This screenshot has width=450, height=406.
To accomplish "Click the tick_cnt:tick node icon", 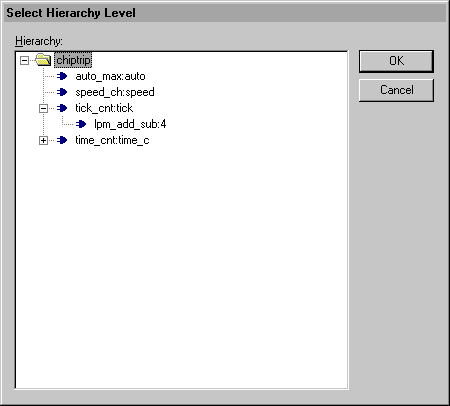I will [62, 108].
